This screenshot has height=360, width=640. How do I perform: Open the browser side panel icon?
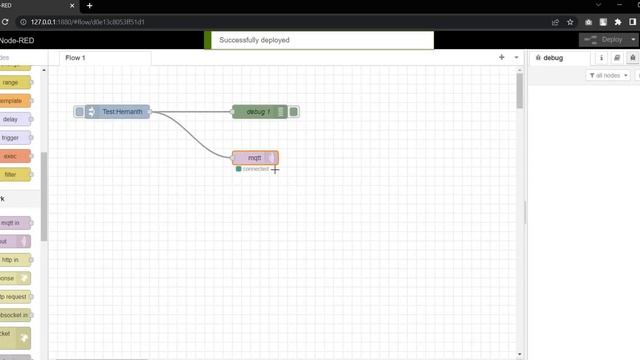[x=633, y=22]
